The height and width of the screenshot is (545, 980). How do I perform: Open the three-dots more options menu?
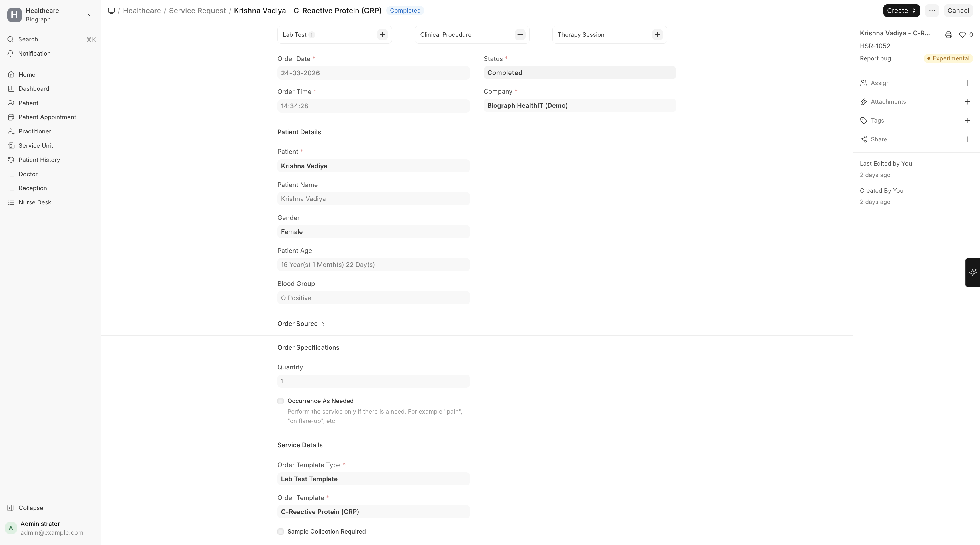pyautogui.click(x=932, y=11)
